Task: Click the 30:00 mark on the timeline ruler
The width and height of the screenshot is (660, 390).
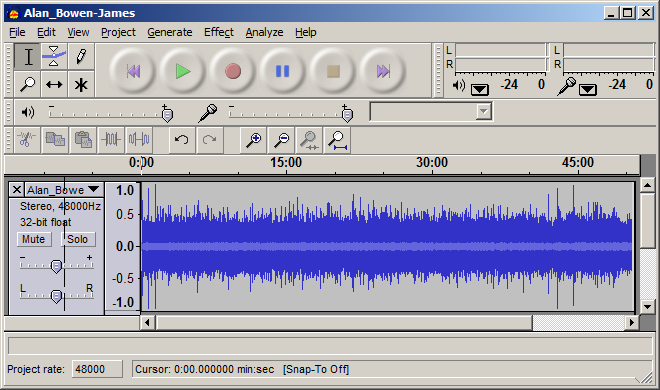Action: point(431,162)
